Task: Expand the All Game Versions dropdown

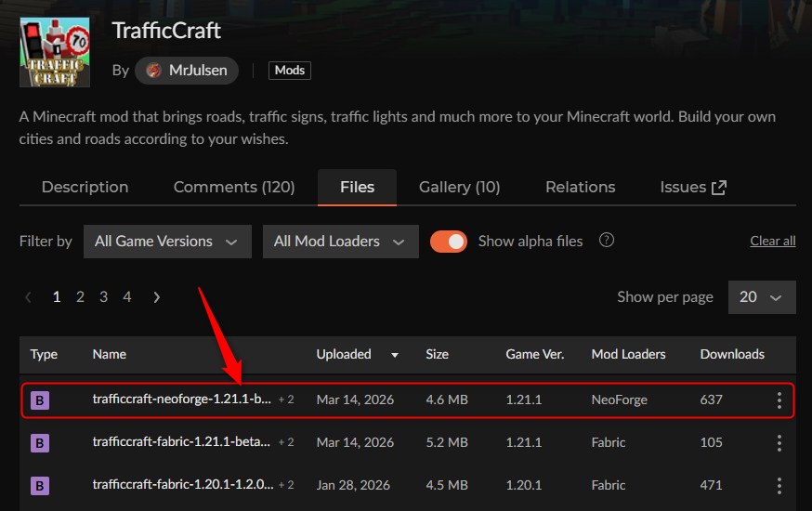Action: point(167,242)
